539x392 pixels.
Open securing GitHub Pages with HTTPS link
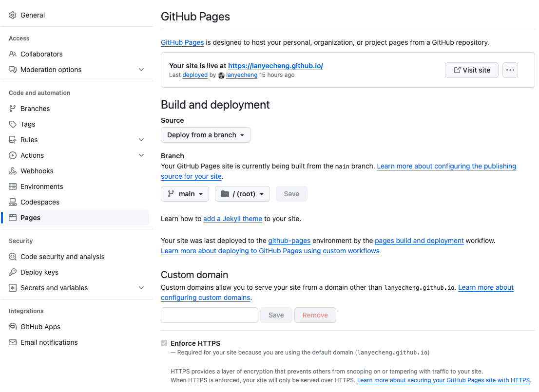[x=443, y=380]
